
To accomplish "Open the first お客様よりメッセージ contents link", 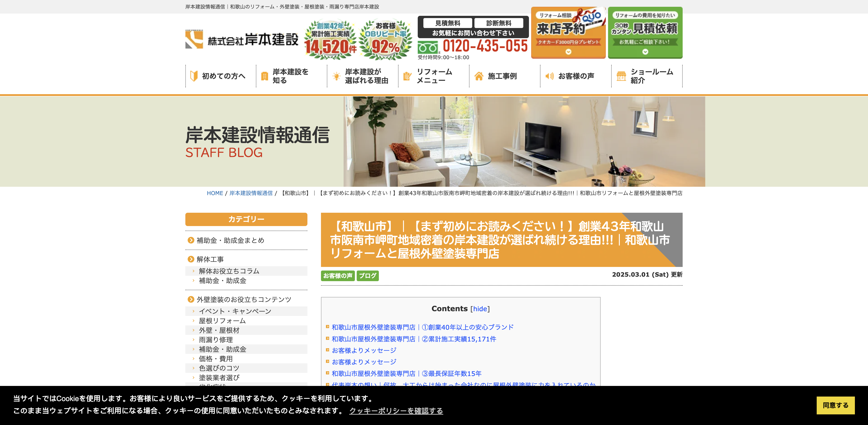I will [x=364, y=350].
